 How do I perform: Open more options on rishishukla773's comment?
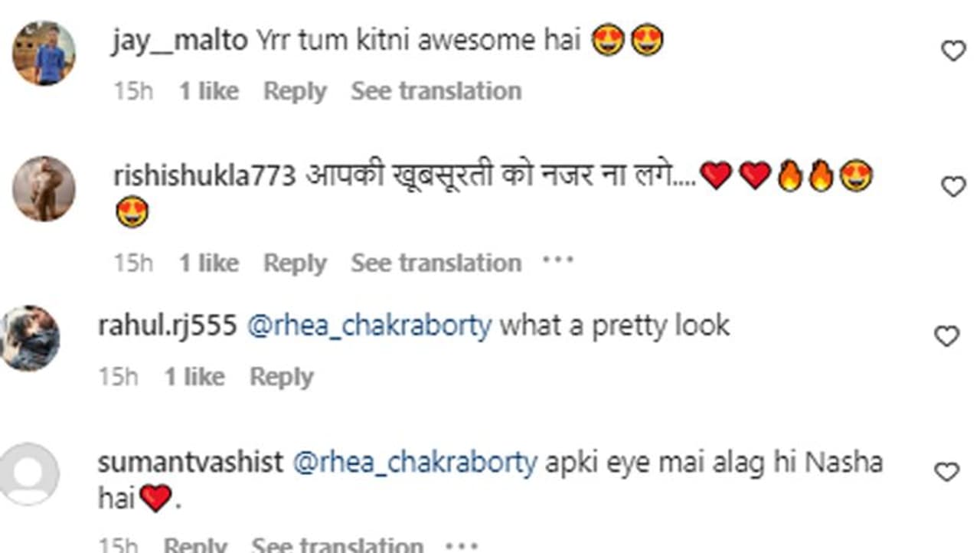pyautogui.click(x=558, y=261)
